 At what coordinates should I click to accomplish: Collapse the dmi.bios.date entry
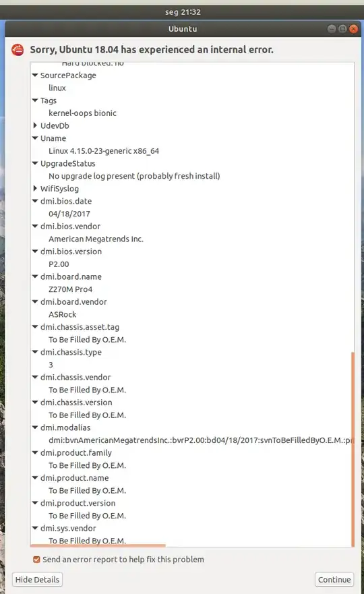tap(35, 201)
